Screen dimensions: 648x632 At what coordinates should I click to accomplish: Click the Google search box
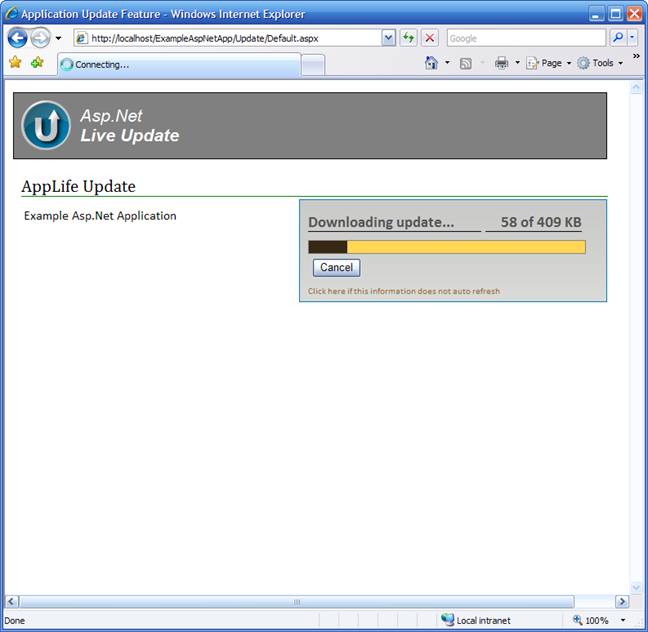pos(526,38)
